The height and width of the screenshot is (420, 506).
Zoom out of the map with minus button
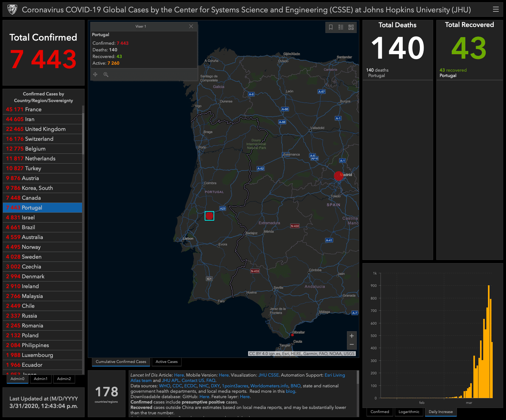coord(352,345)
